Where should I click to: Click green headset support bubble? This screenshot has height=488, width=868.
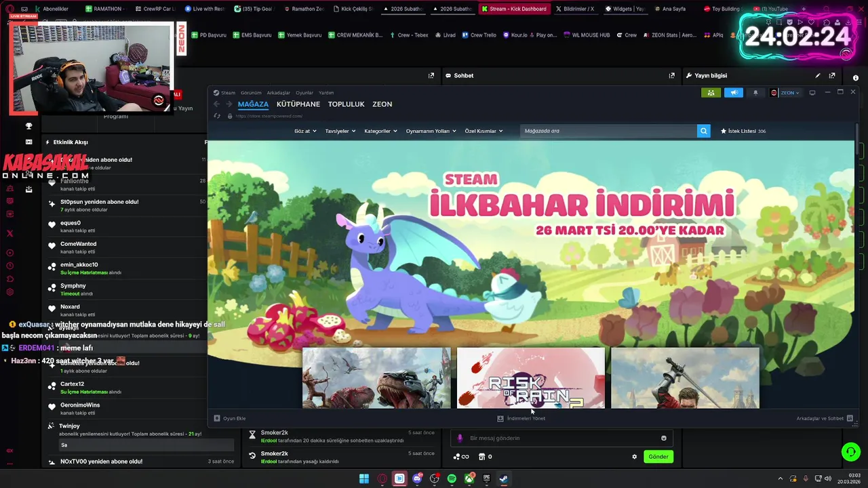(850, 451)
